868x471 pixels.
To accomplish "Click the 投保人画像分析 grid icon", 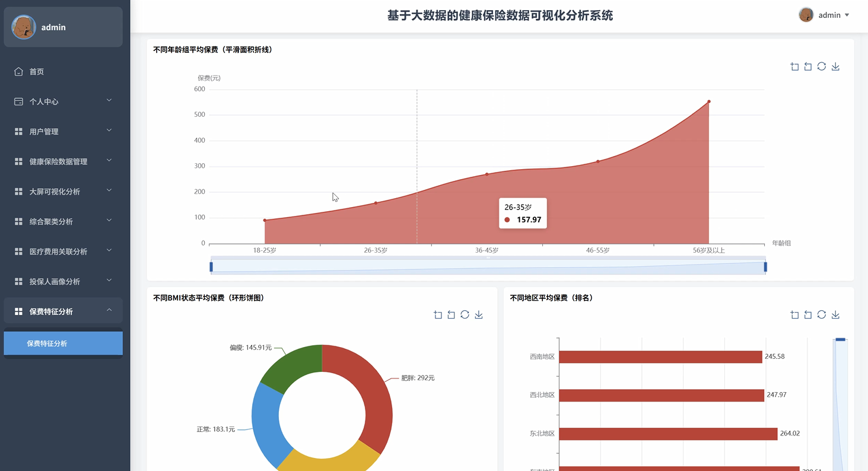I will (x=18, y=281).
